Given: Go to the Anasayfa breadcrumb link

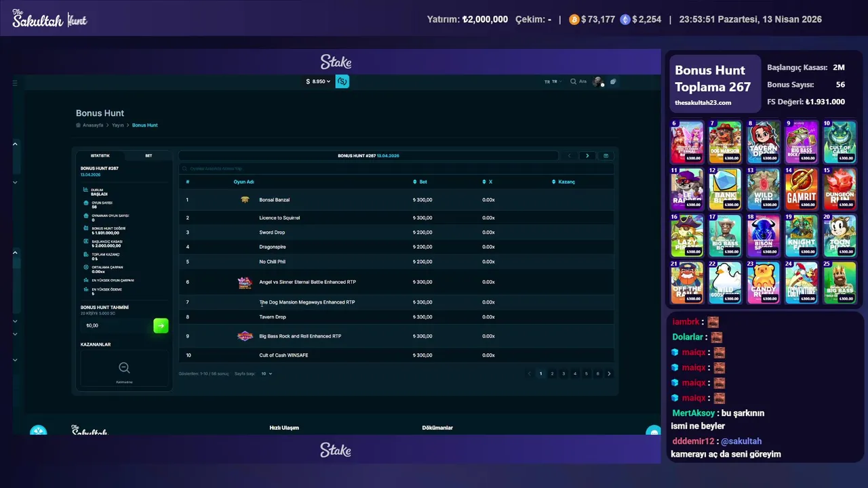Looking at the screenshot, I should coord(93,125).
